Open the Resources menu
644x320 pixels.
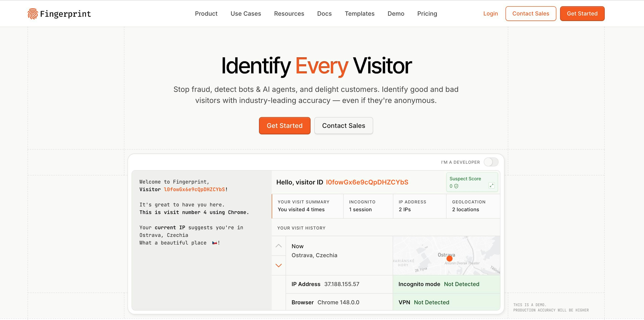(x=289, y=13)
